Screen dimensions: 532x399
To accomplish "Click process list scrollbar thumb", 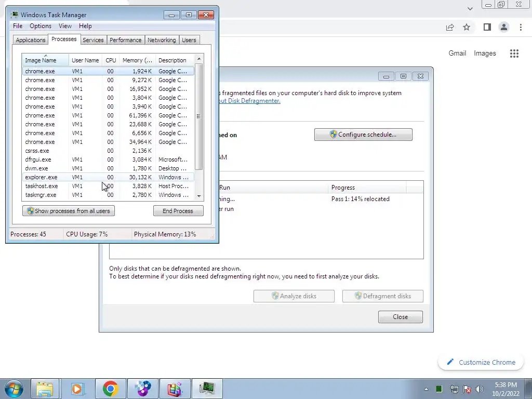I will 199,116.
